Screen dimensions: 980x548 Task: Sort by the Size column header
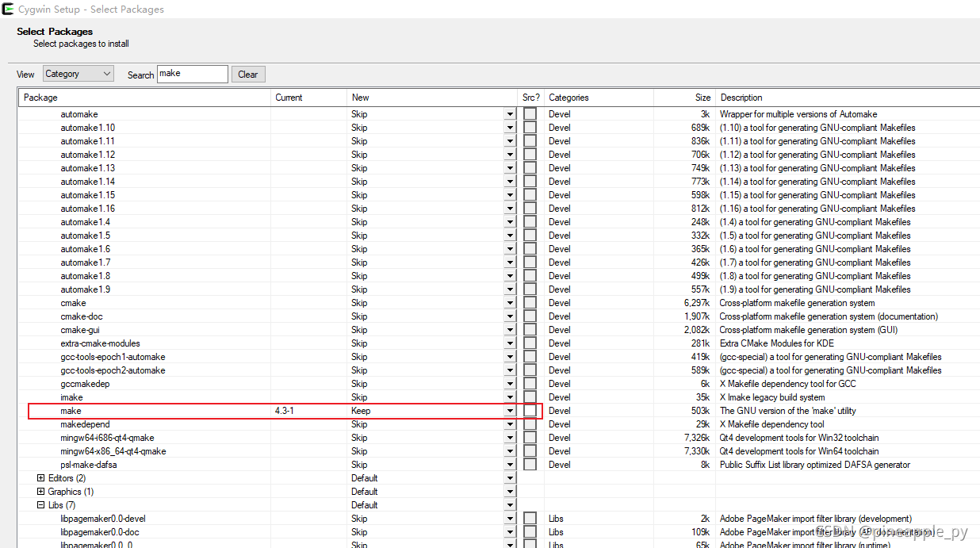click(x=702, y=98)
